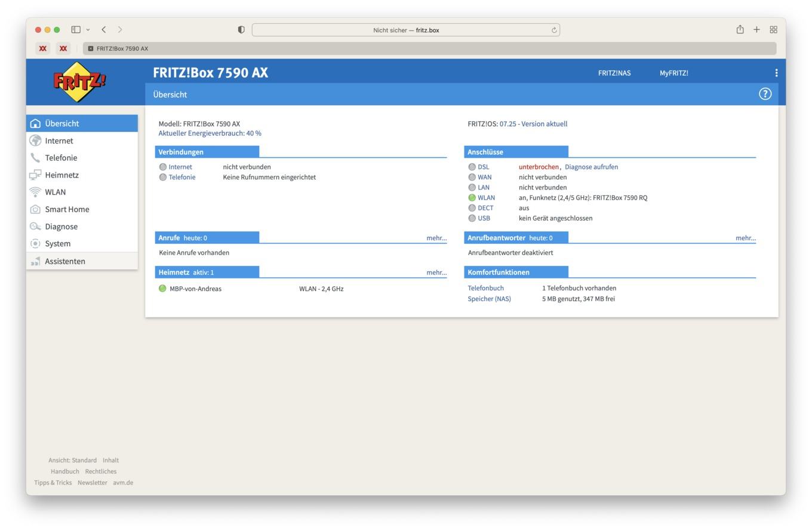Viewport: 812px width, 530px height.
Task: Click the Safari address bar showing fritz.box
Action: pyautogui.click(x=406, y=30)
